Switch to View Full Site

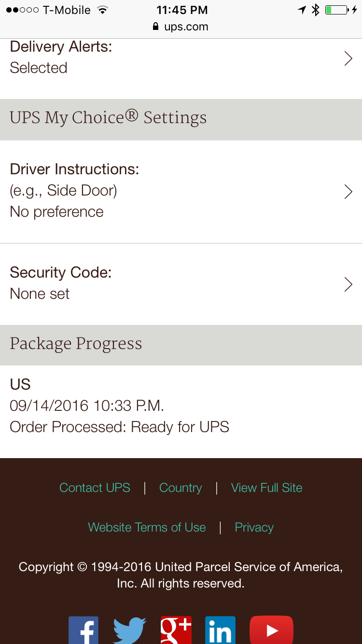coord(267,488)
